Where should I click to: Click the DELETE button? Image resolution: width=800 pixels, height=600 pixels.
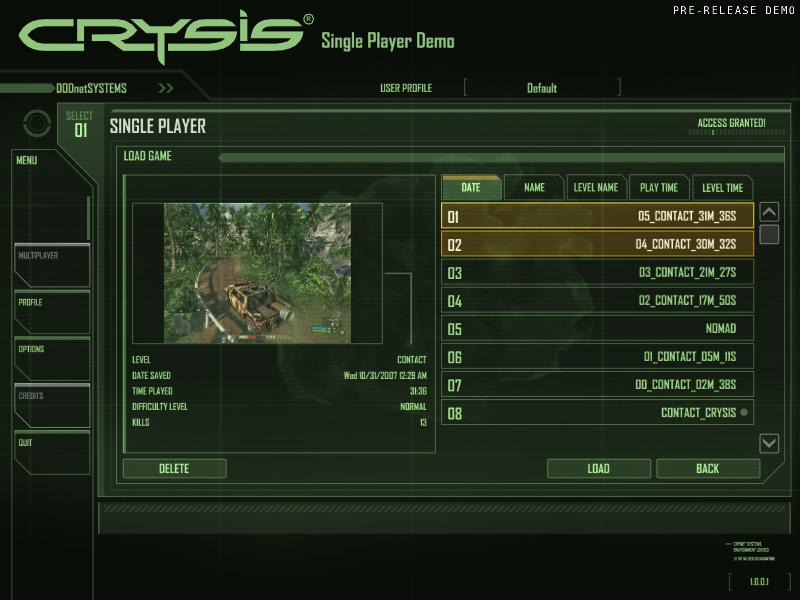click(174, 468)
